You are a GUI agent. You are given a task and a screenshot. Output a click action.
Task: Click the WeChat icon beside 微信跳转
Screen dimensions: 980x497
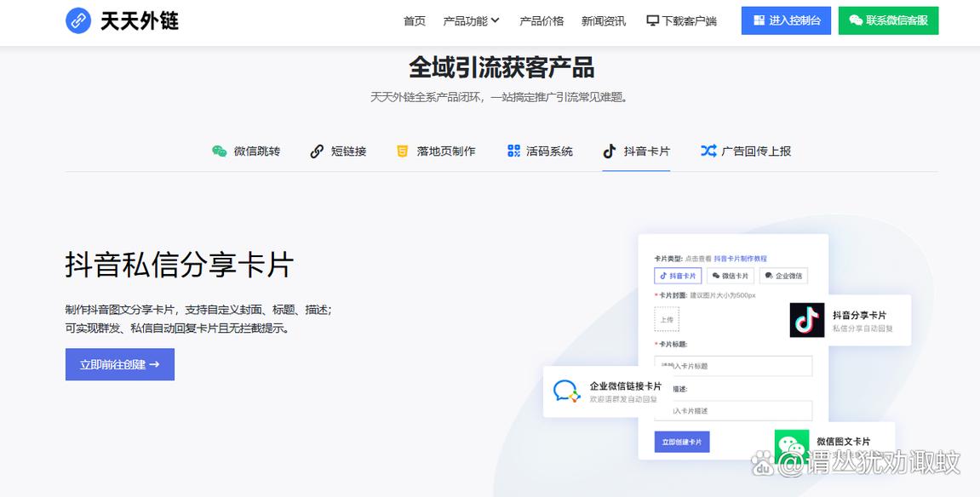[x=220, y=151]
